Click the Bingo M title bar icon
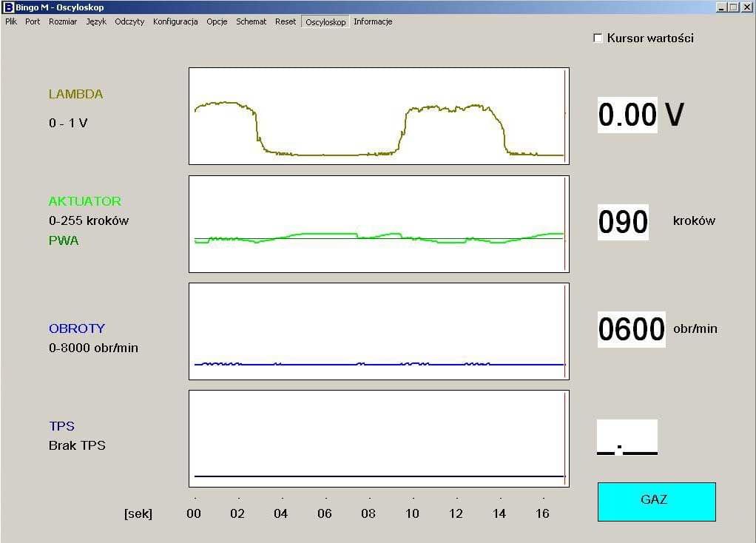This screenshot has height=543, width=756. pyautogui.click(x=9, y=7)
